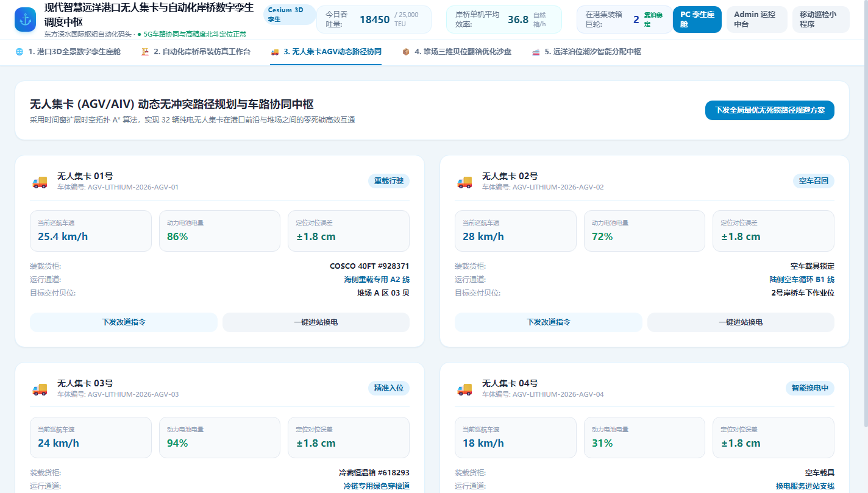The image size is (868, 493).
Task: Click the 精准入位 status badge
Action: (x=389, y=388)
